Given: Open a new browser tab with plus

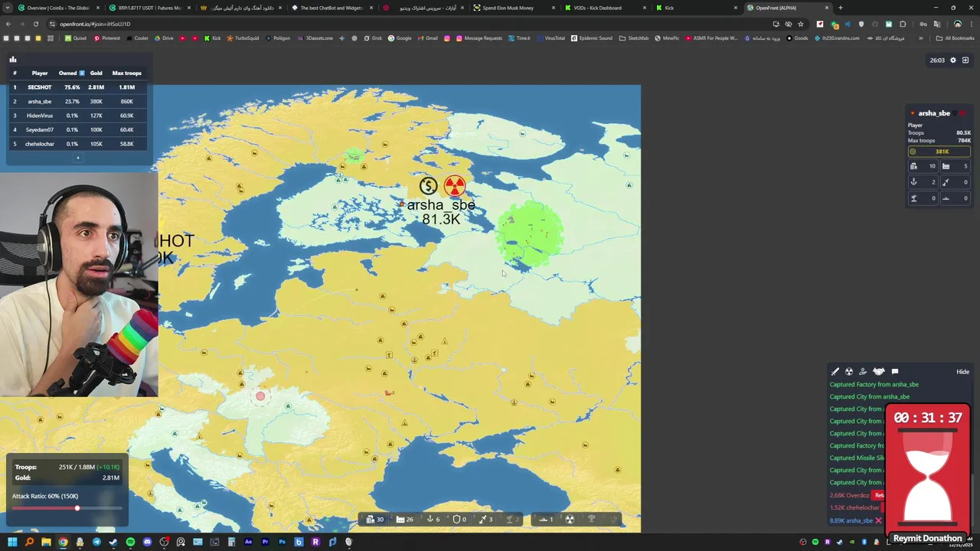Looking at the screenshot, I should tap(840, 8).
